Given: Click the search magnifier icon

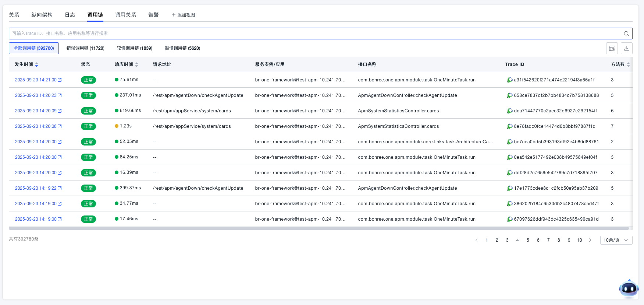Looking at the screenshot, I should tap(626, 34).
